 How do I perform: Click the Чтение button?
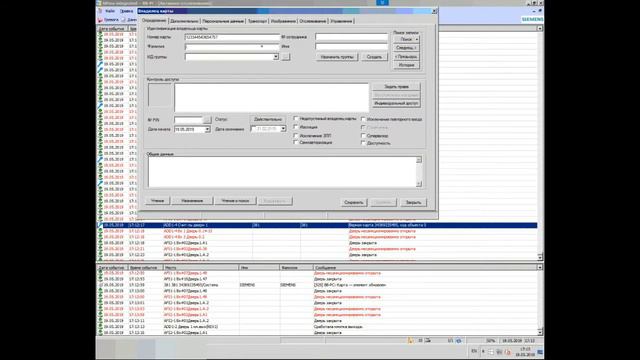coord(158,201)
